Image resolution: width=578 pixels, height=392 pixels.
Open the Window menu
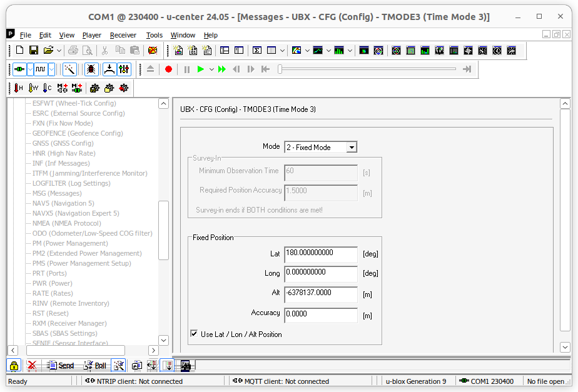point(183,35)
